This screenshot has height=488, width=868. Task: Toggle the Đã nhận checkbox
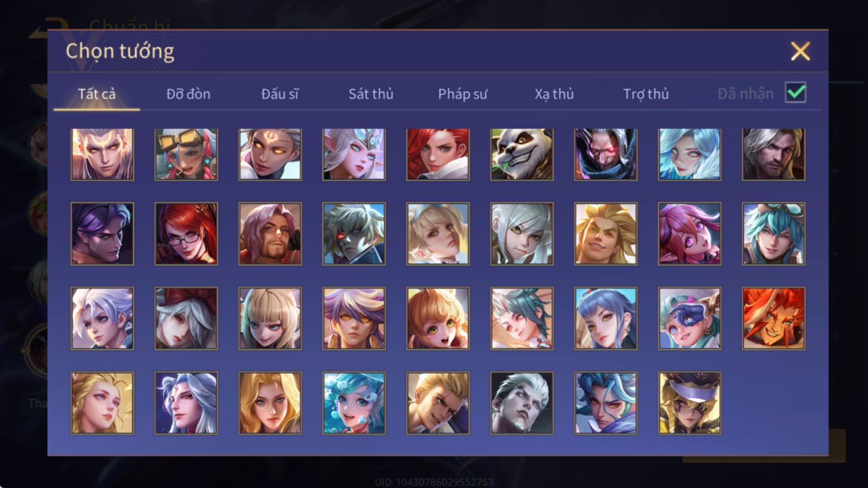[795, 93]
